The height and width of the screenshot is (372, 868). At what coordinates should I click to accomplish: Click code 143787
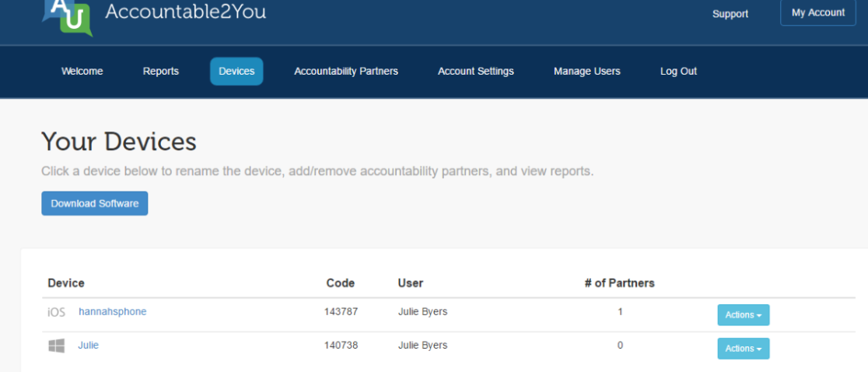[x=341, y=311]
